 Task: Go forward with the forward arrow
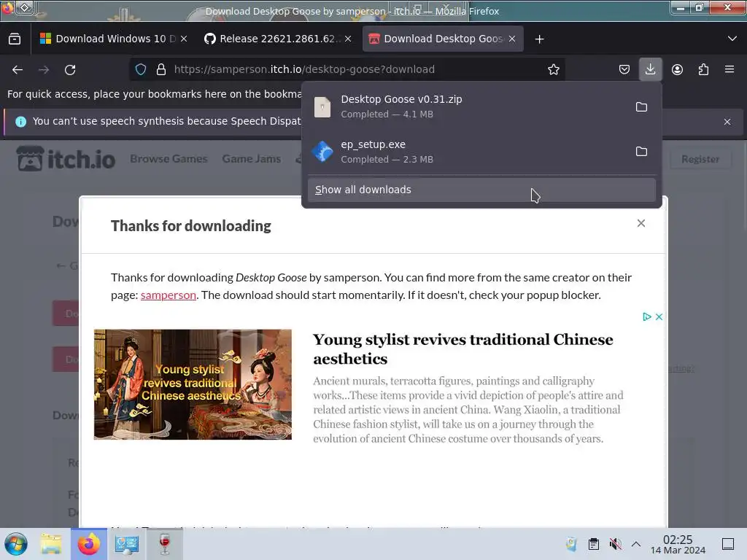coord(44,69)
